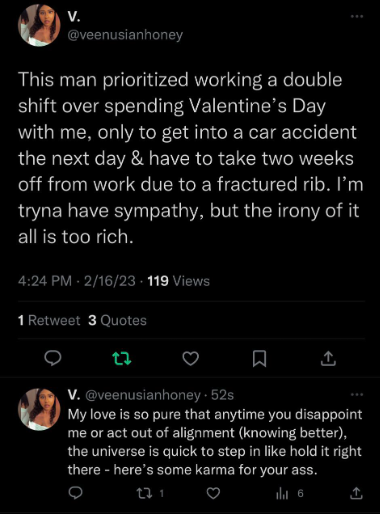The width and height of the screenshot is (380, 514).
Task: Open the 4:24 PM timestamp link
Action: (x=45, y=281)
